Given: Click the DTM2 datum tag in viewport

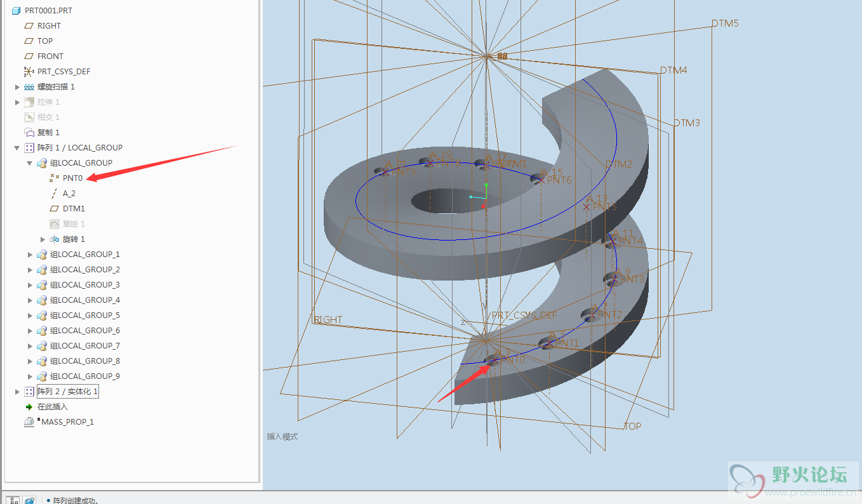Looking at the screenshot, I should (x=619, y=164).
